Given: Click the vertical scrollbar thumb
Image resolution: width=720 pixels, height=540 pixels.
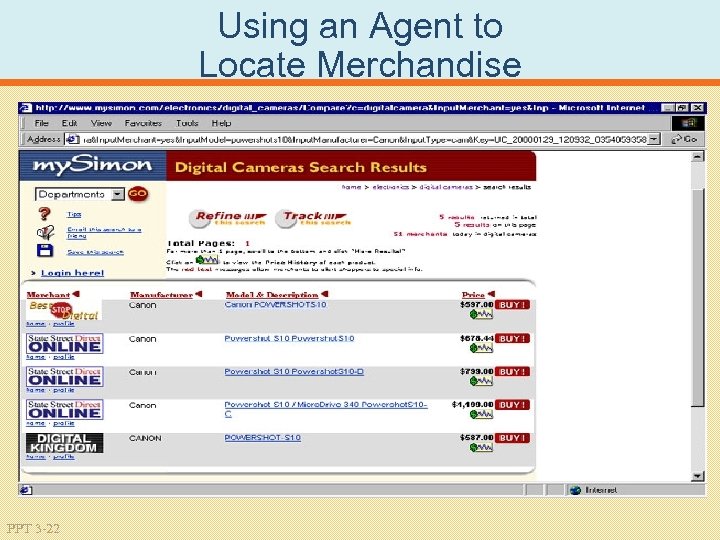Looking at the screenshot, I should 698,297.
